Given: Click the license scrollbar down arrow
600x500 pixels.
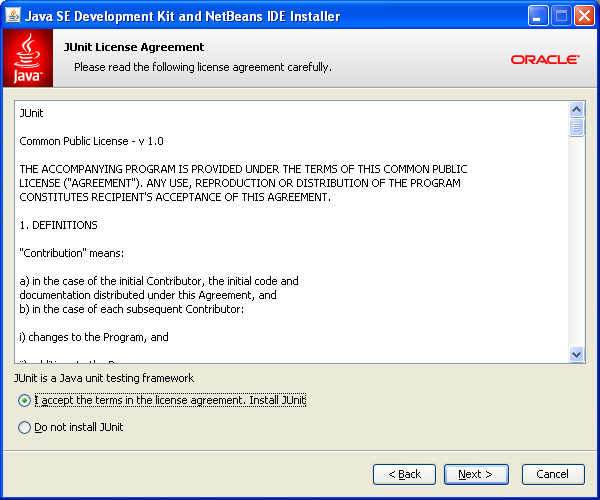Looking at the screenshot, I should coord(576,354).
